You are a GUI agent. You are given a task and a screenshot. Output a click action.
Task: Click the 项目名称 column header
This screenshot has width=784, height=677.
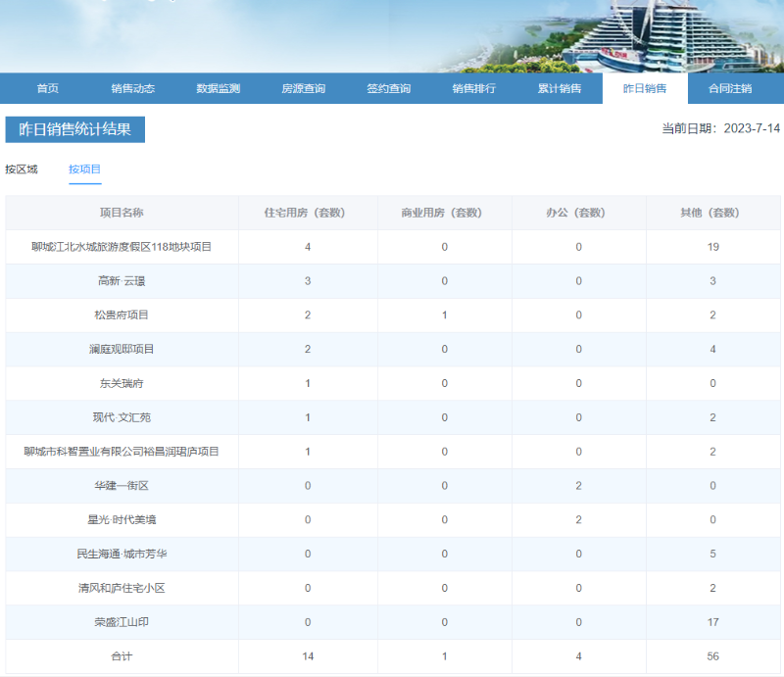pos(122,213)
